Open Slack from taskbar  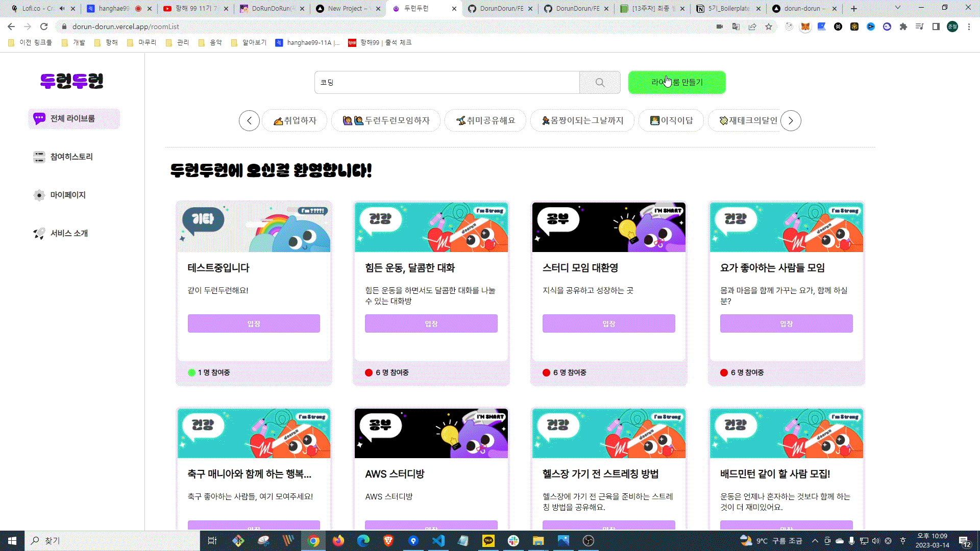[513, 541]
